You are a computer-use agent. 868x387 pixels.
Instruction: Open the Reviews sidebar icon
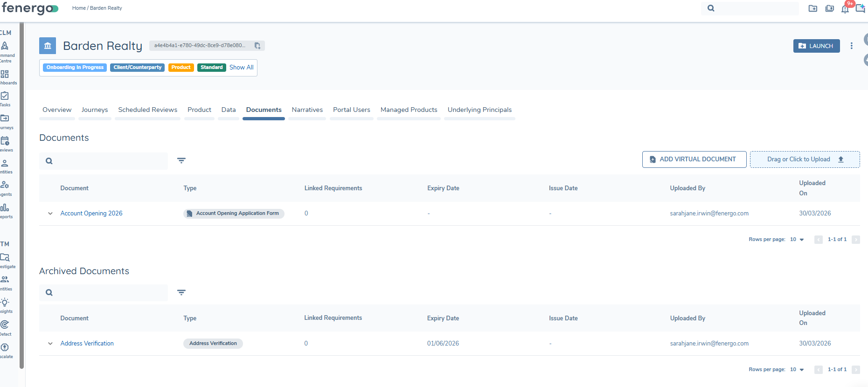pyautogui.click(x=5, y=141)
